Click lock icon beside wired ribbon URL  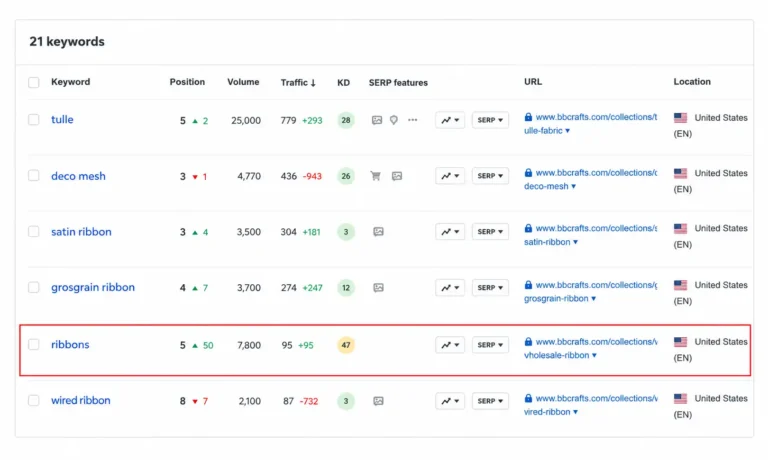point(528,399)
